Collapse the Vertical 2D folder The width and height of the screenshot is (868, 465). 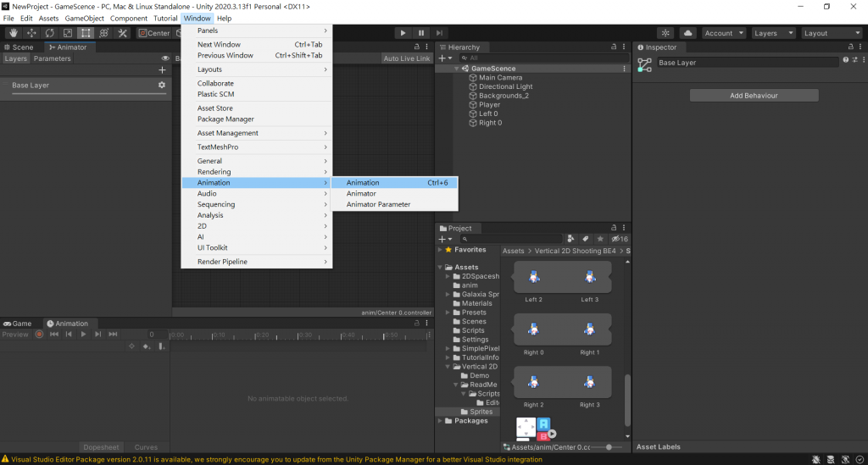pyautogui.click(x=448, y=367)
